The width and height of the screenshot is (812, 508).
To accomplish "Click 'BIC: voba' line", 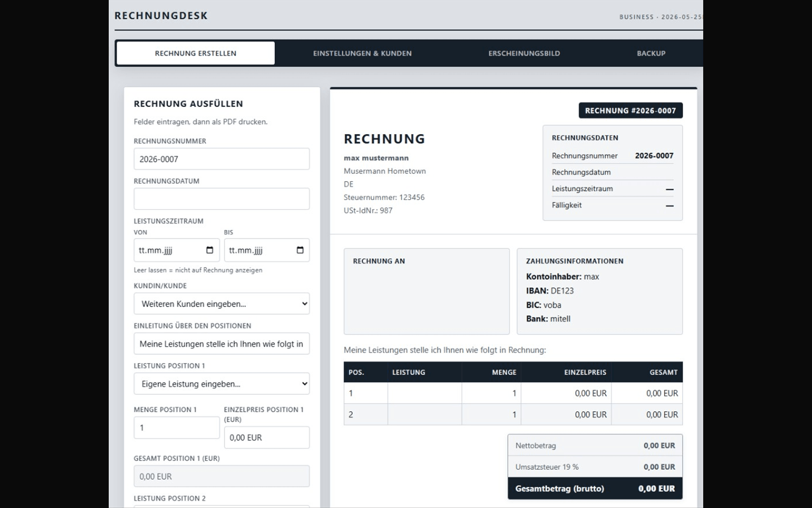I will (543, 305).
